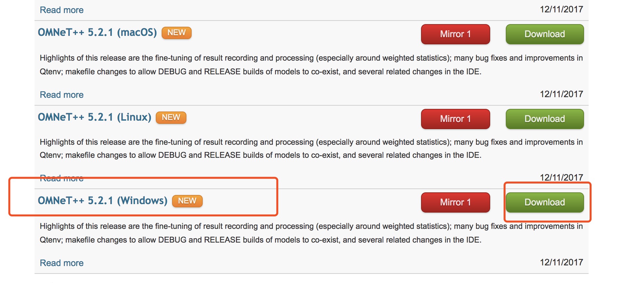The height and width of the screenshot is (283, 644).
Task: Click Read more above the macOS entry
Action: (x=62, y=10)
